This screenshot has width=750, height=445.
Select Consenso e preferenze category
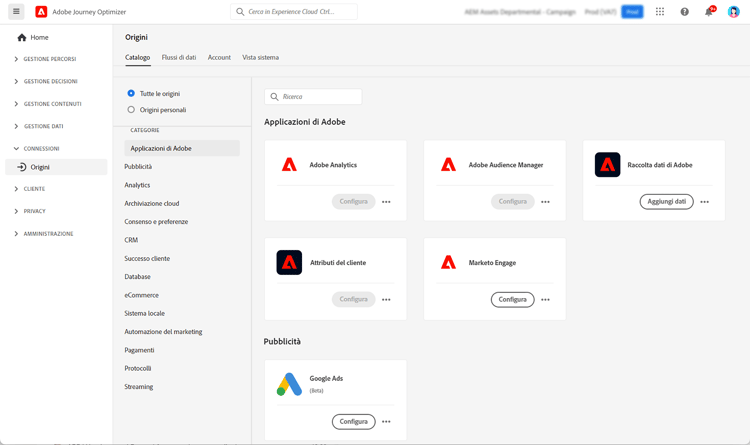(156, 222)
